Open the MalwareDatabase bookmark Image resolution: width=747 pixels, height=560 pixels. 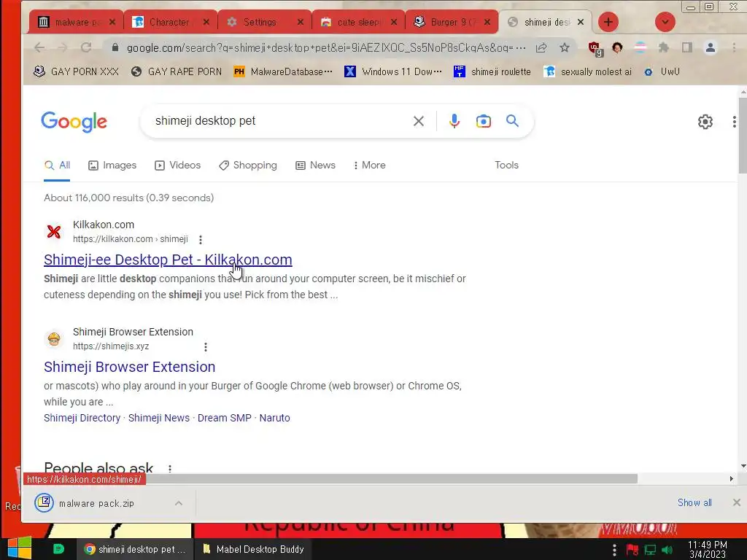(x=283, y=72)
